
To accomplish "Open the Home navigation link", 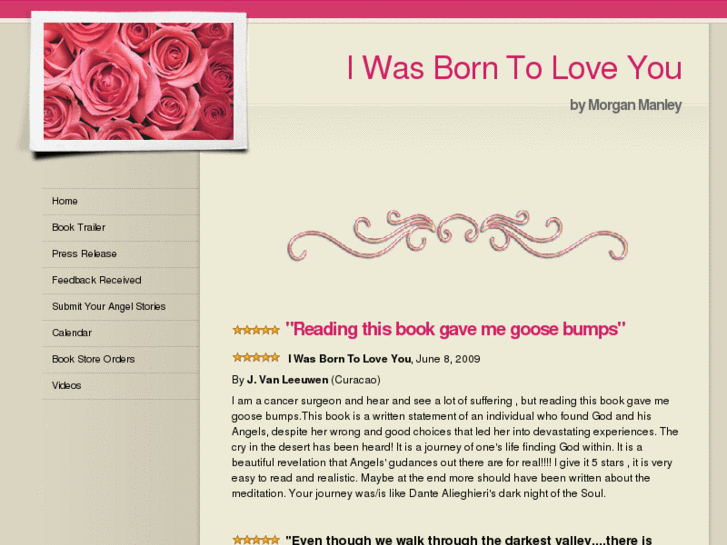I will (x=64, y=201).
